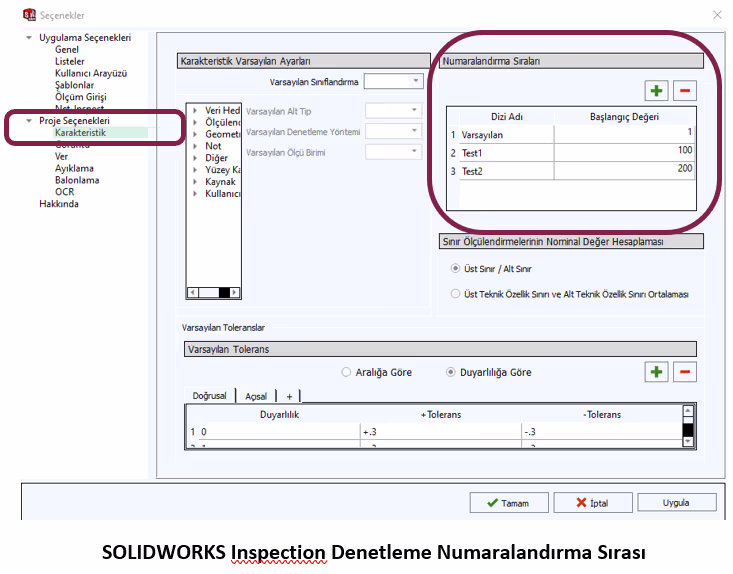Click right arrow of characteristic list scrollbar

235,293
